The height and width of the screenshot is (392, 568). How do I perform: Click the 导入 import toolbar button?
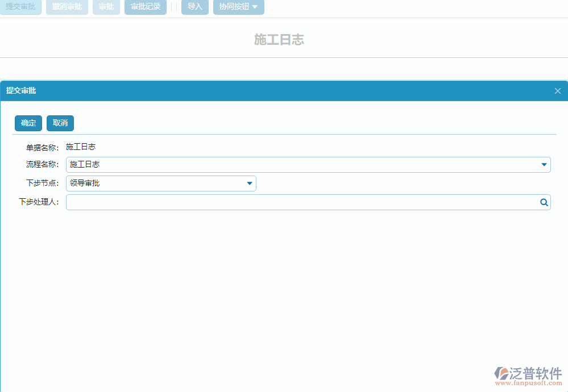click(x=194, y=7)
